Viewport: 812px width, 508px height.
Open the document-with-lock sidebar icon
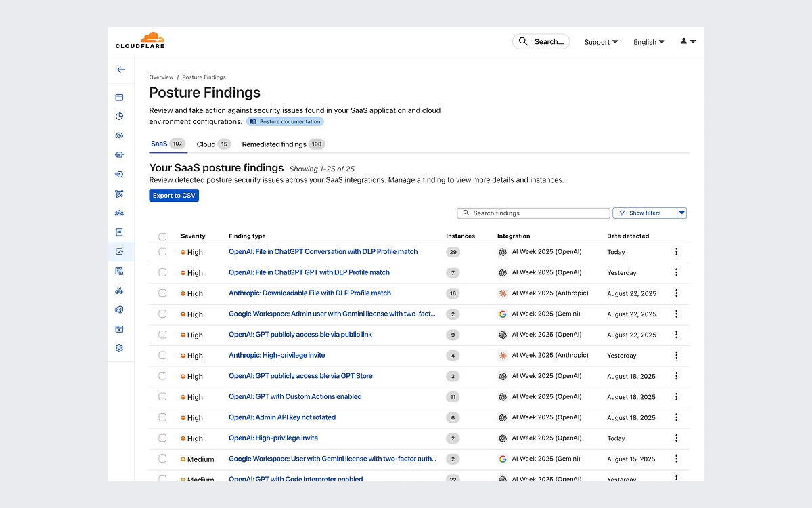click(x=119, y=271)
